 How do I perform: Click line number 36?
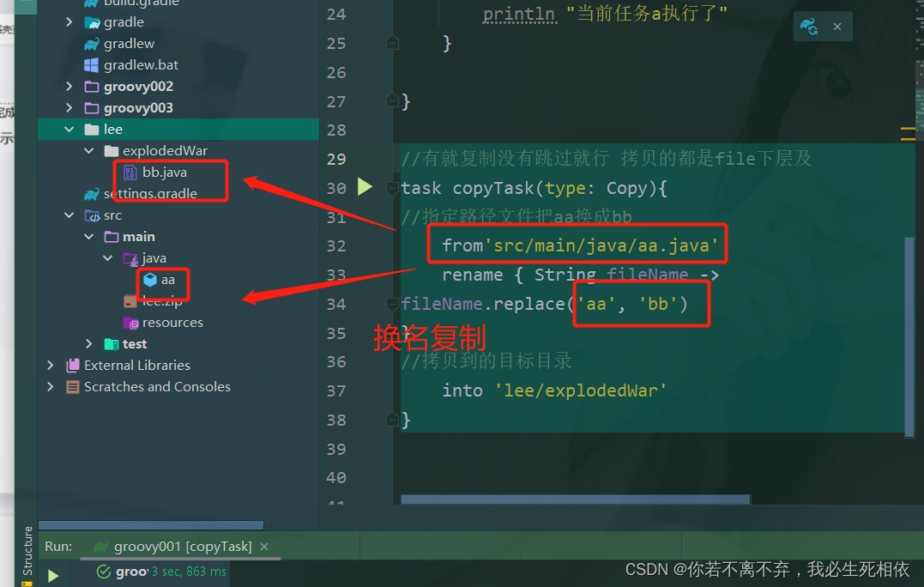tap(336, 362)
